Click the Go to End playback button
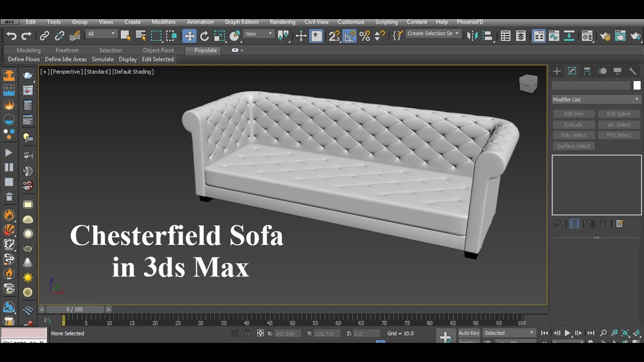 (591, 333)
